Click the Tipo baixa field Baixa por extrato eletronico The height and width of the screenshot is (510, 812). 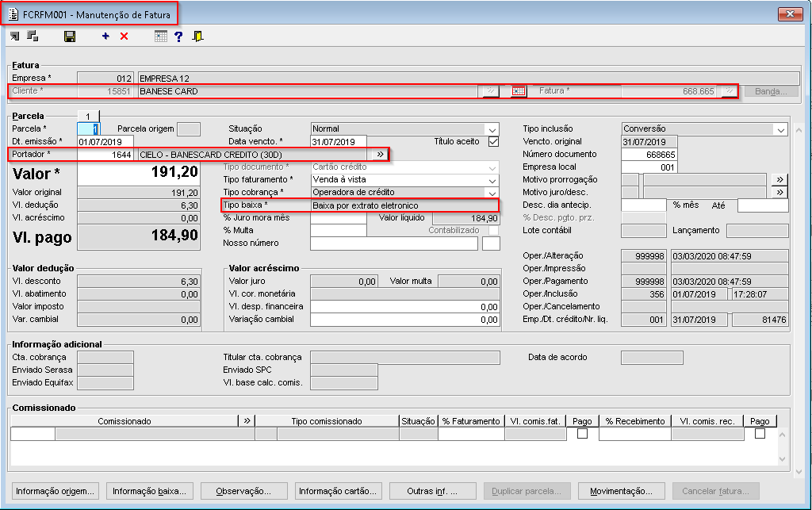click(404, 205)
